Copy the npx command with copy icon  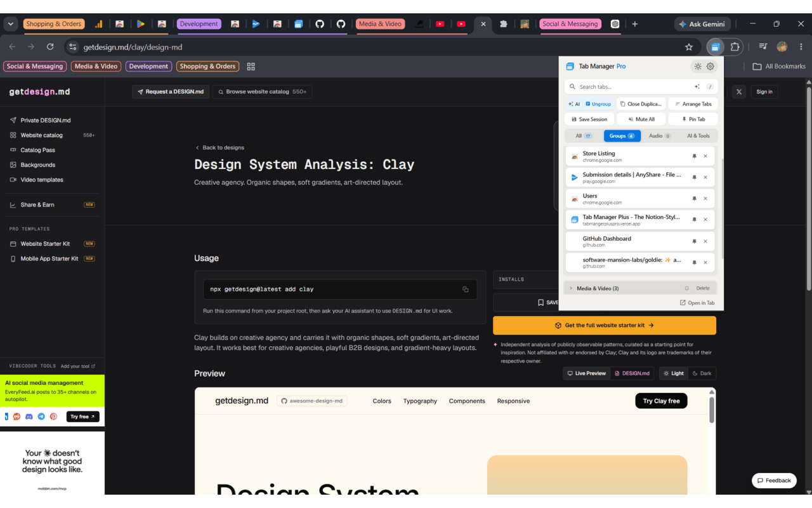pyautogui.click(x=466, y=289)
